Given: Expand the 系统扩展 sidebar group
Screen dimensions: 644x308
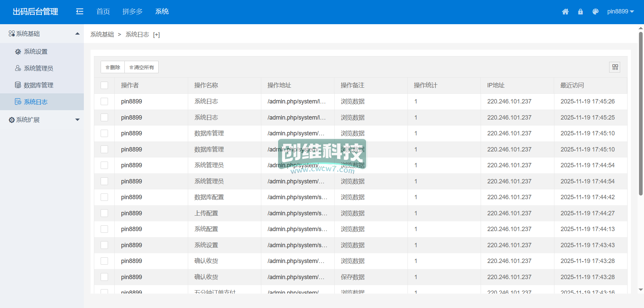Looking at the screenshot, I should pos(77,120).
